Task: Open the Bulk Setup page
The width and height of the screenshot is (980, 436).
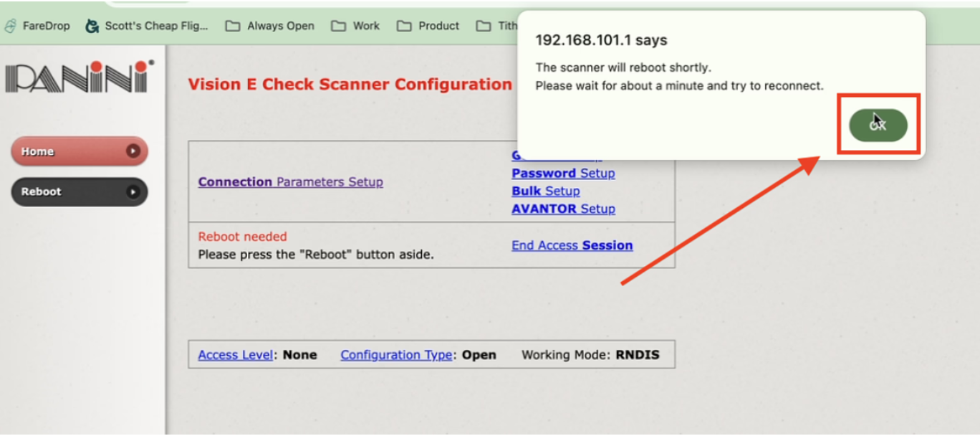Action: [x=545, y=191]
